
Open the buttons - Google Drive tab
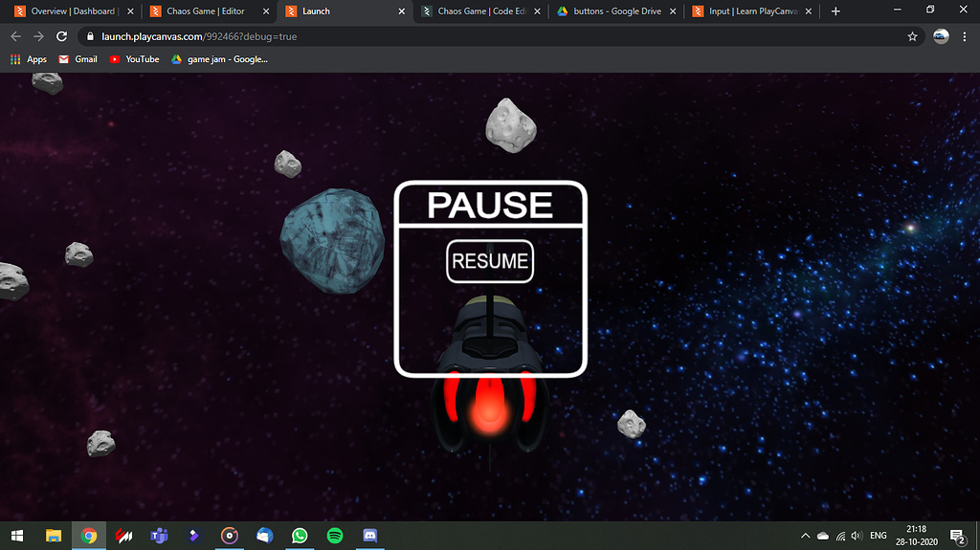point(612,11)
